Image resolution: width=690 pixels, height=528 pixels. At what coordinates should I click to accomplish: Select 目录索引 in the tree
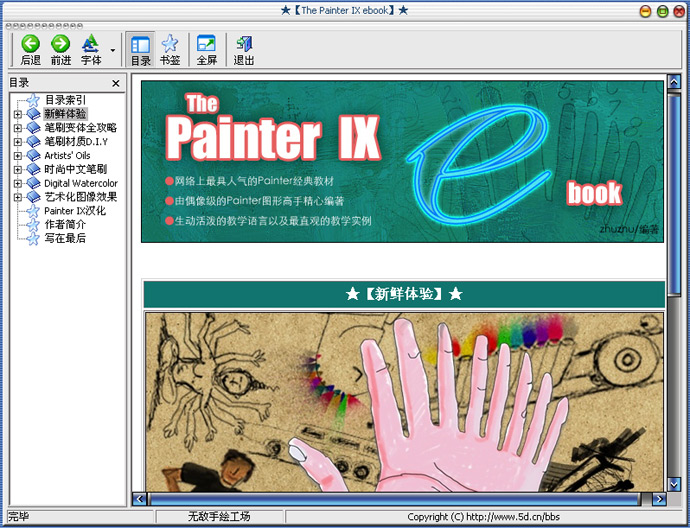tap(65, 100)
